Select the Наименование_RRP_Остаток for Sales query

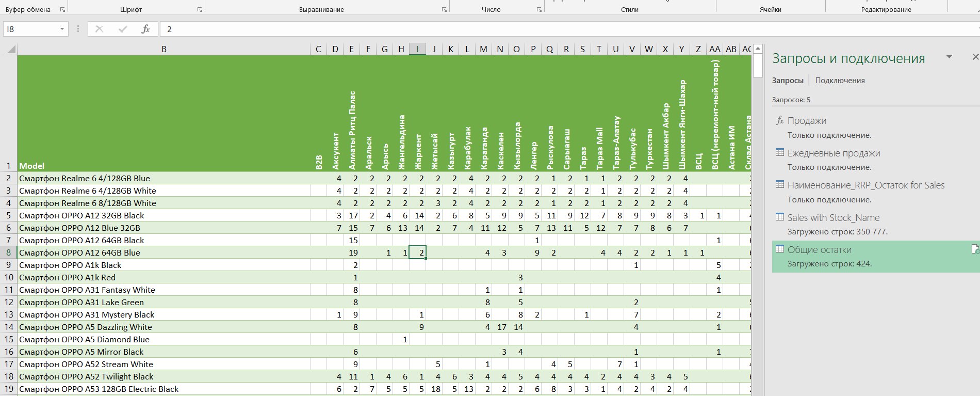tap(876, 192)
